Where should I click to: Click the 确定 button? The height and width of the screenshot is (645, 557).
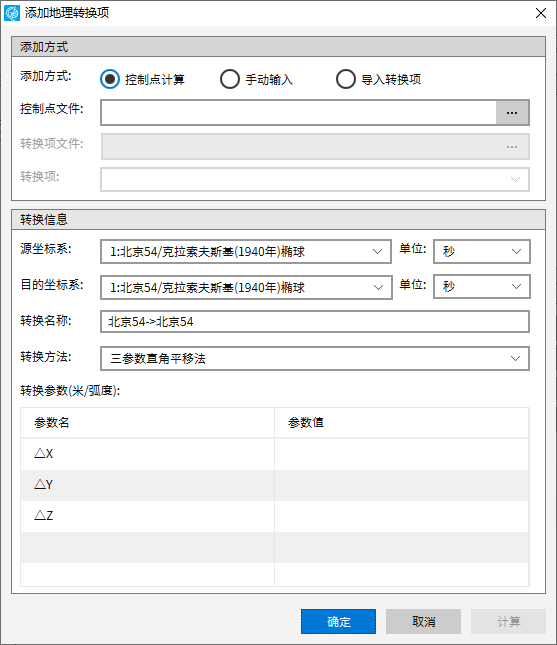[x=338, y=621]
